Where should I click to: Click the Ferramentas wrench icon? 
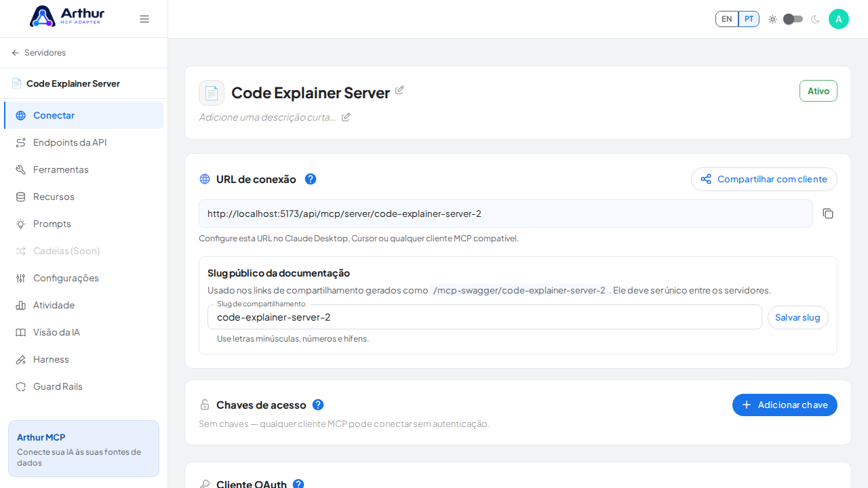[x=21, y=169]
